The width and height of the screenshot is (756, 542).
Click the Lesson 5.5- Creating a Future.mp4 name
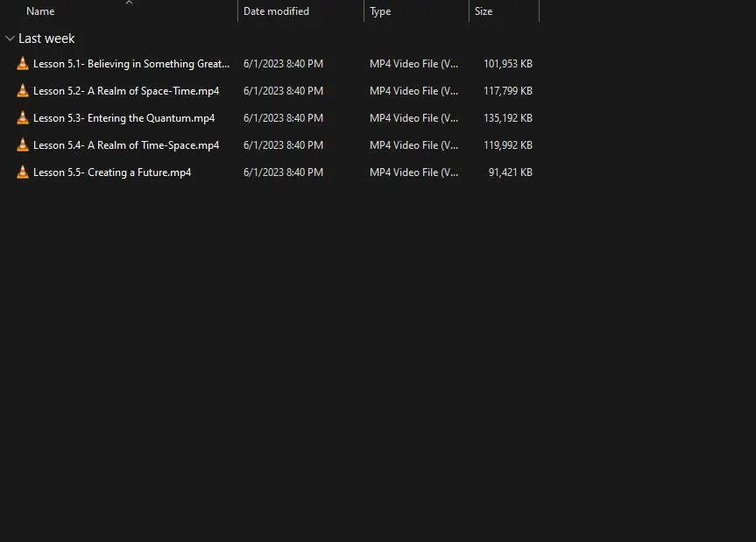(x=112, y=172)
